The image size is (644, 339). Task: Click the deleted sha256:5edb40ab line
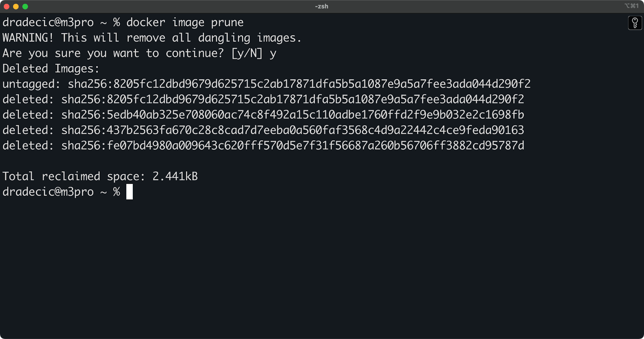click(263, 114)
